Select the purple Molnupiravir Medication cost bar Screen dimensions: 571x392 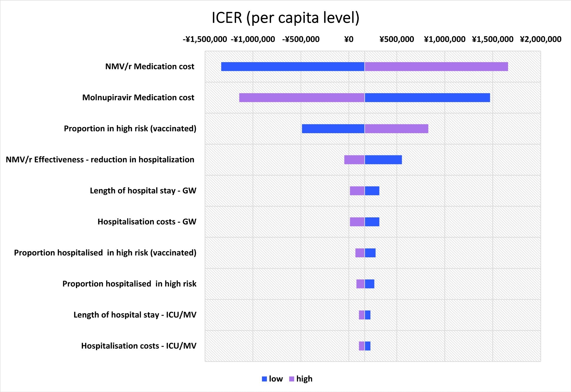tap(302, 98)
